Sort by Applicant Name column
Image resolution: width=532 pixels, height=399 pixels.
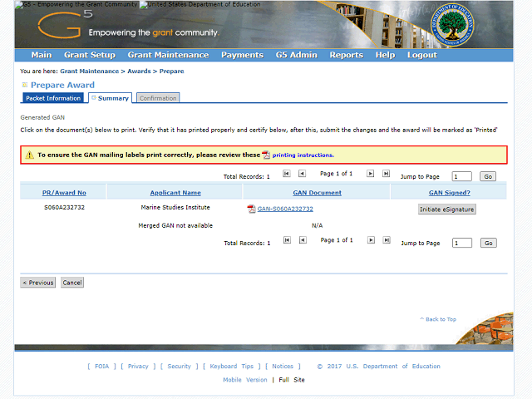click(x=175, y=193)
